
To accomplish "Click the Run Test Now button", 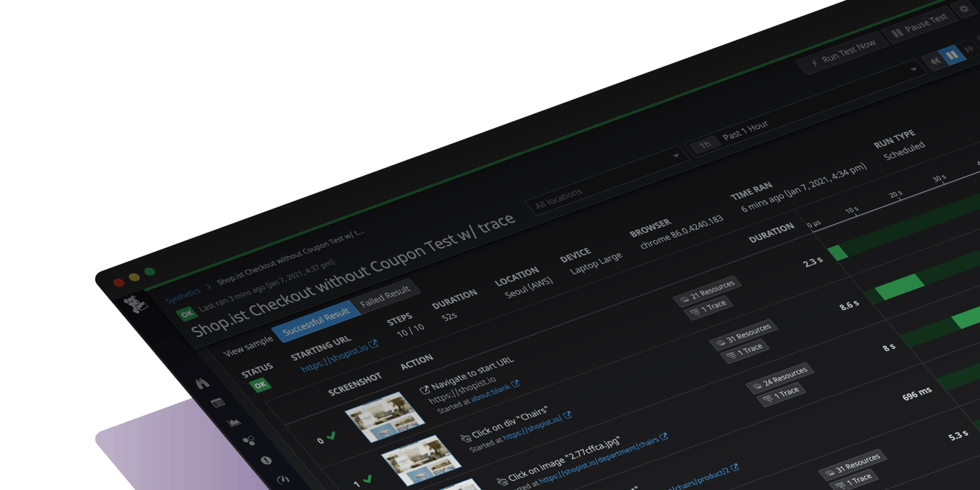I will point(842,52).
